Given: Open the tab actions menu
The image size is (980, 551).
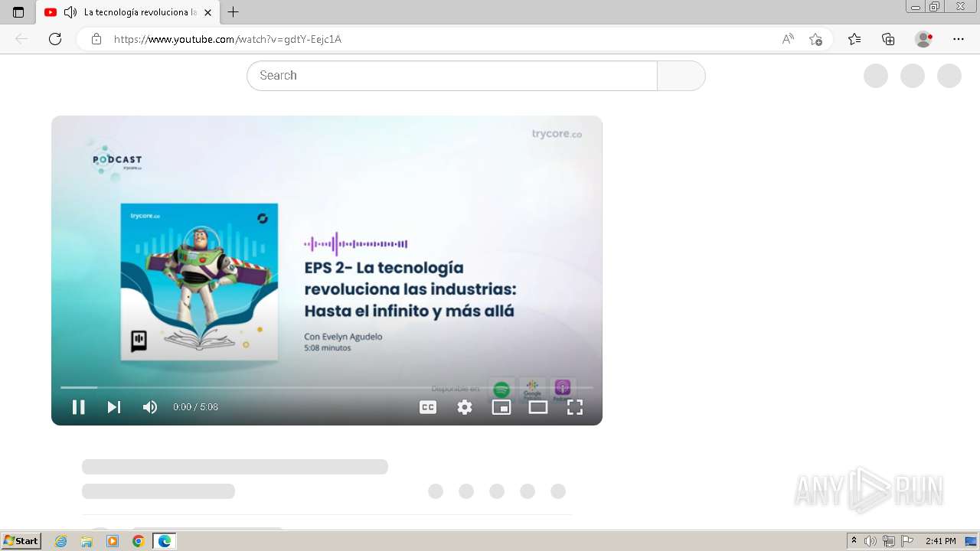Looking at the screenshot, I should pyautogui.click(x=18, y=12).
